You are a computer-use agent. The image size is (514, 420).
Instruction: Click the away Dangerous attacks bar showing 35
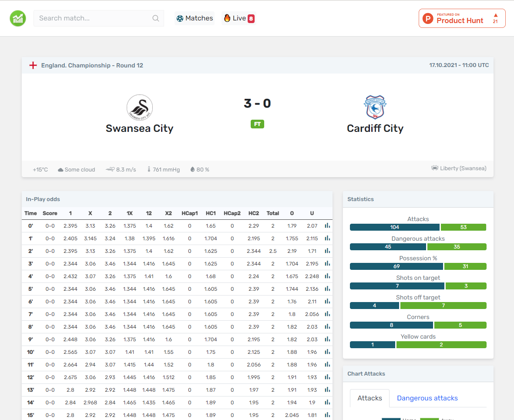457,247
